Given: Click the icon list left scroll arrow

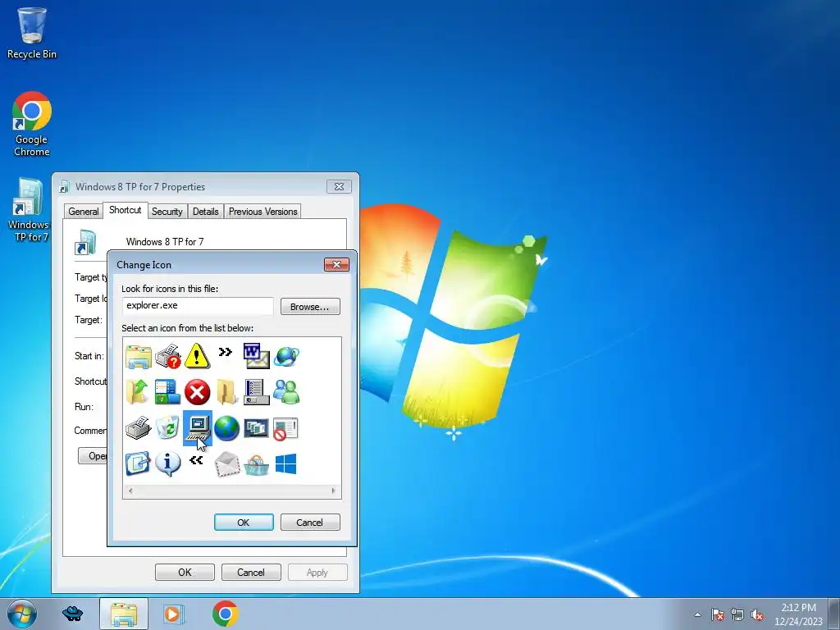Looking at the screenshot, I should pyautogui.click(x=130, y=491).
